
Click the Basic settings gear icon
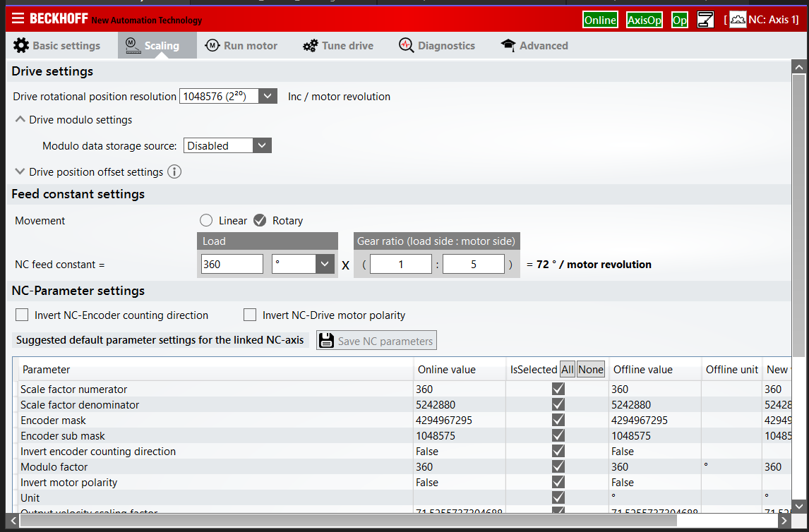click(x=21, y=45)
